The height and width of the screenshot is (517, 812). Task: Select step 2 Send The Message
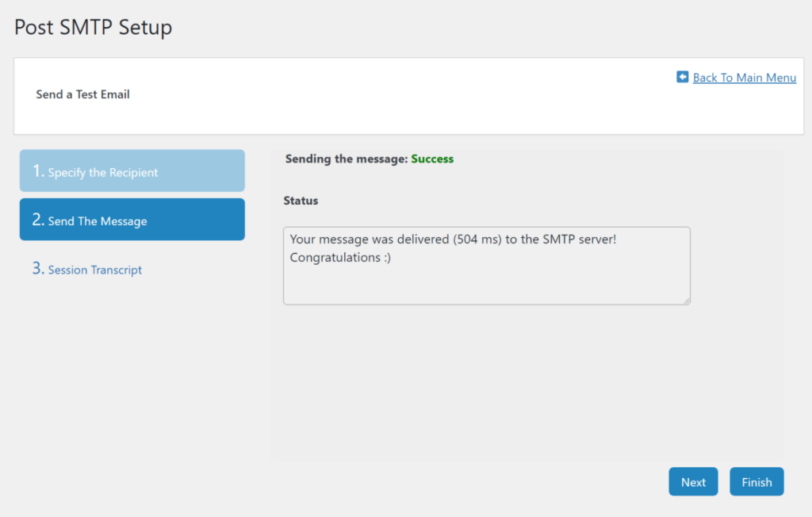coord(132,219)
